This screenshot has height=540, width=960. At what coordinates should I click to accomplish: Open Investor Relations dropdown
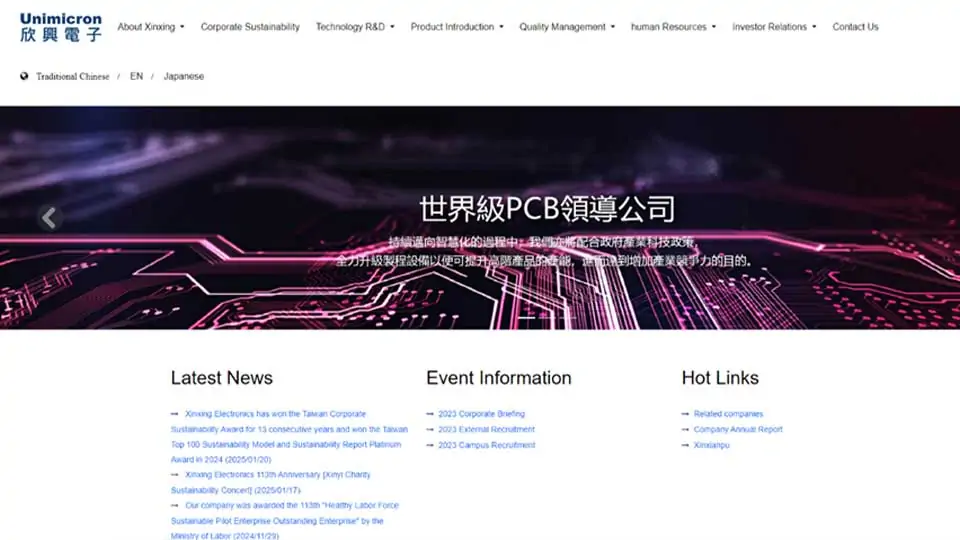tap(774, 27)
